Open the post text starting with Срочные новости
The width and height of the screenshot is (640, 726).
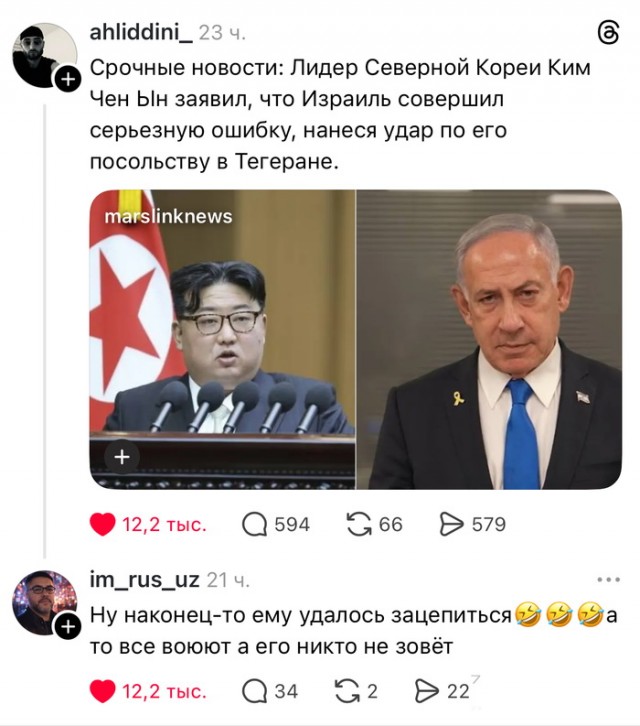340,114
